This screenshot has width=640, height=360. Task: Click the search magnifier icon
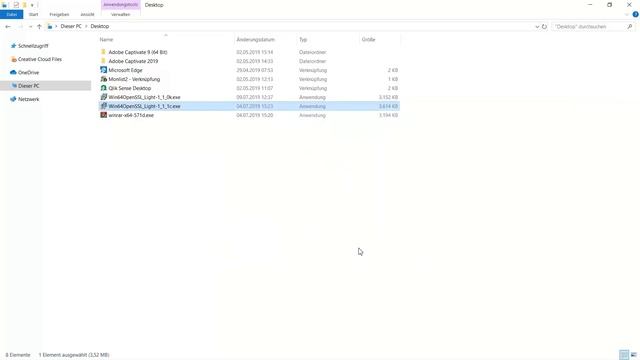point(629,27)
